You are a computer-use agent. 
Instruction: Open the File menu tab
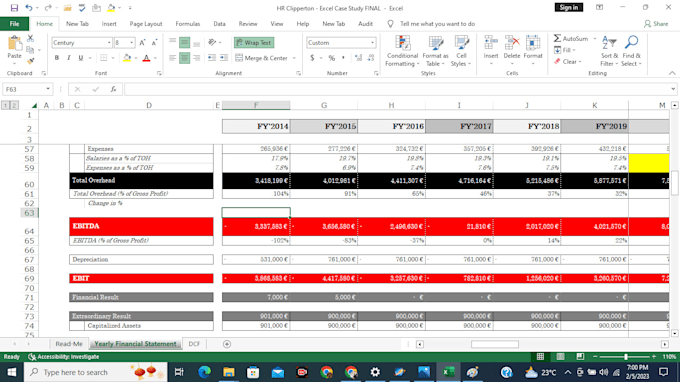click(x=14, y=24)
